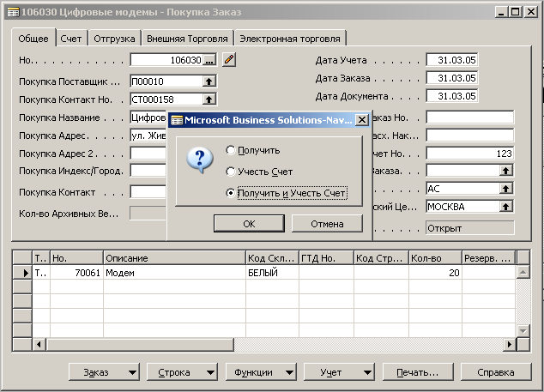Click the Дата Документа date field

click(452, 96)
